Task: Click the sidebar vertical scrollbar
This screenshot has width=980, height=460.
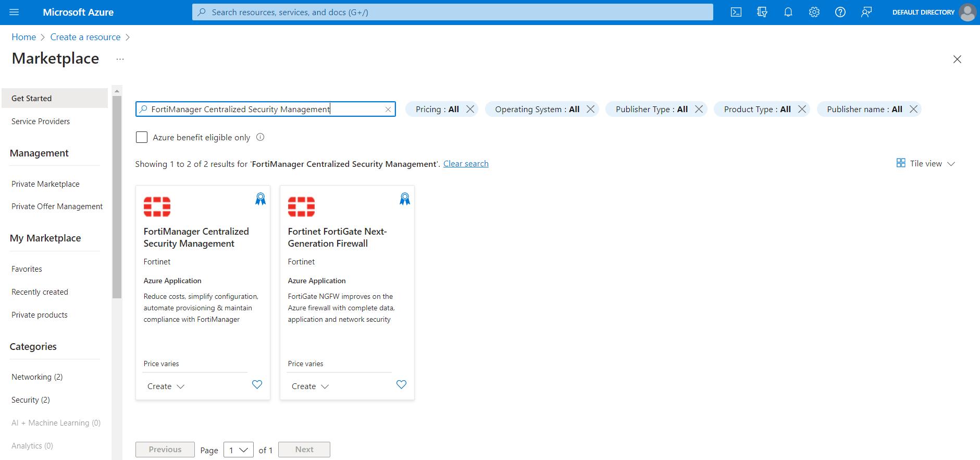Action: 117,197
